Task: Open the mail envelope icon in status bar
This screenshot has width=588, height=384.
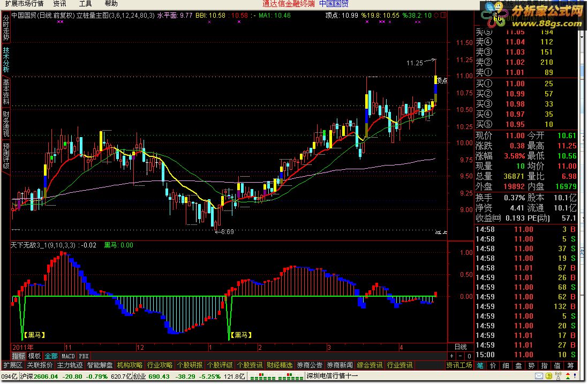Action: [x=539, y=376]
